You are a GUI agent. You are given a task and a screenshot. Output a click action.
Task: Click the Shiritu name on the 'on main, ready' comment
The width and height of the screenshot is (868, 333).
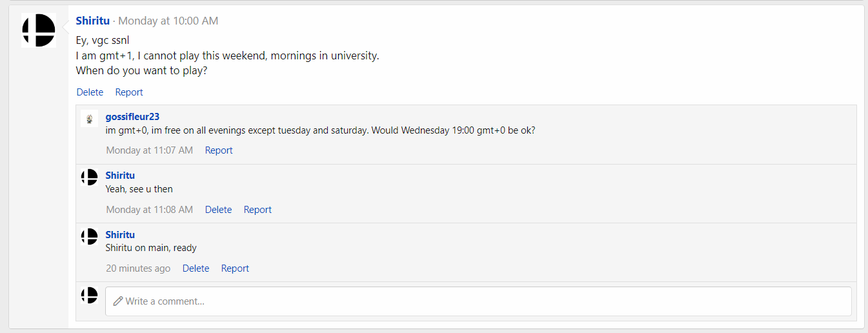(x=120, y=235)
